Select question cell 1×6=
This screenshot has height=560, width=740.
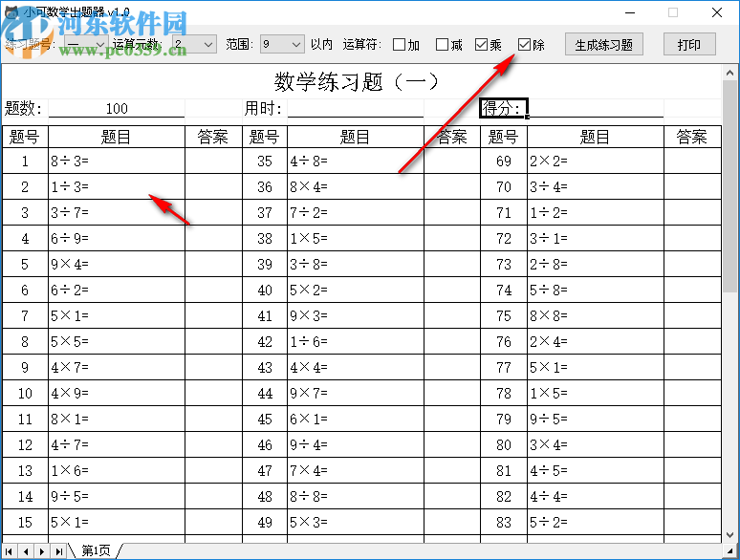point(117,470)
